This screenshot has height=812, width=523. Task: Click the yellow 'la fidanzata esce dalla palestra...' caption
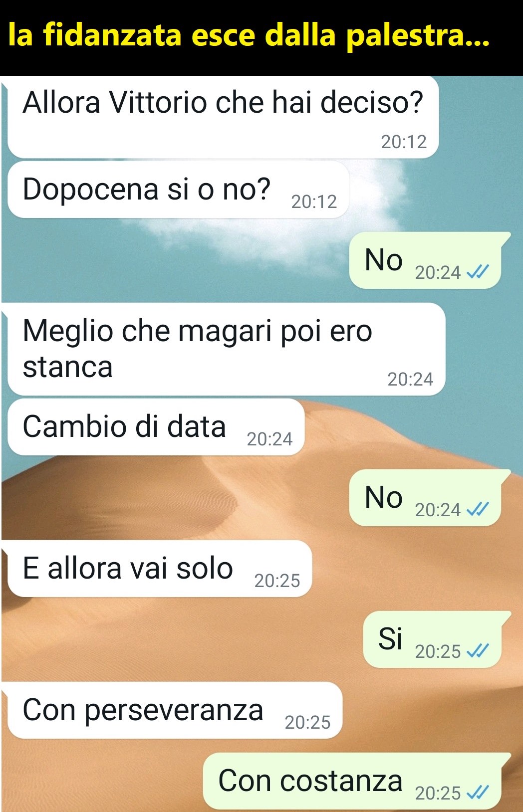(x=249, y=35)
